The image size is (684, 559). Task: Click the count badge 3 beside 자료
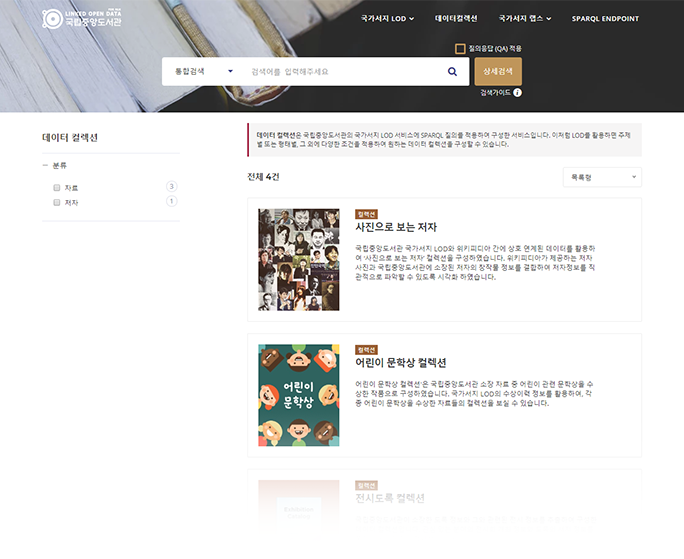pyautogui.click(x=171, y=187)
